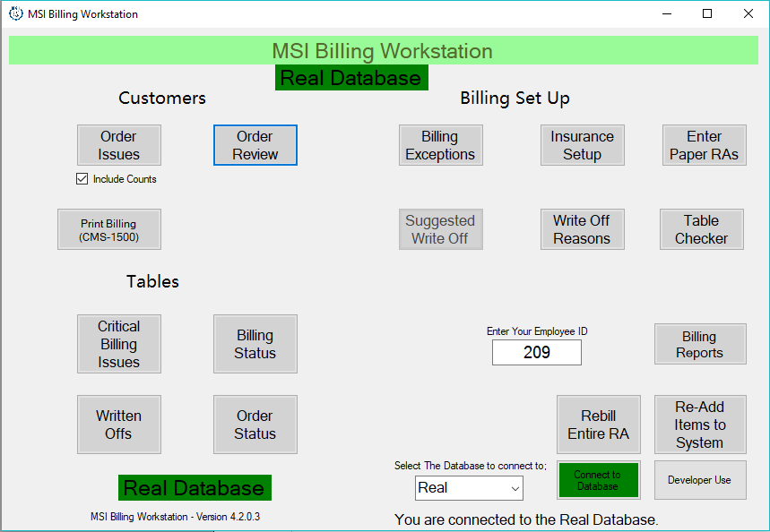Screen dimensions: 770x532
Task: Click the Employee ID input field
Action: click(x=536, y=353)
